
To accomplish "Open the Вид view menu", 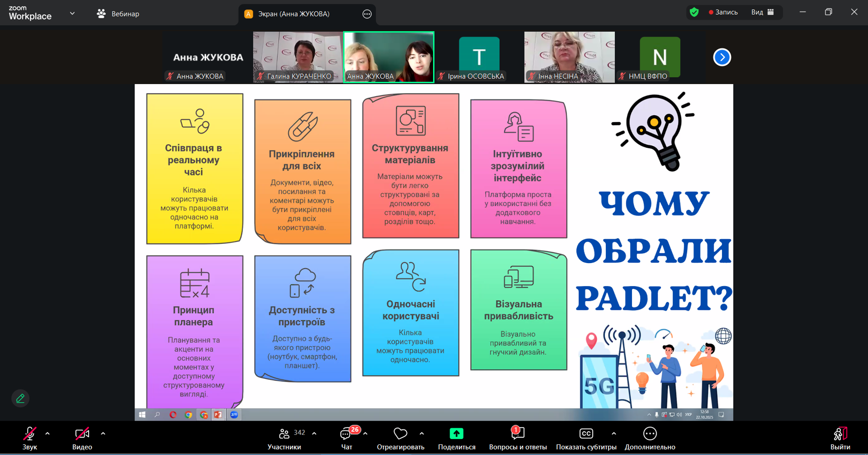I will [x=762, y=12].
